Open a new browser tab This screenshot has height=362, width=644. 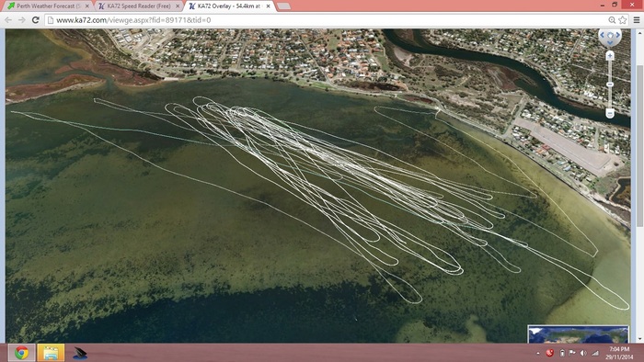(x=283, y=6)
